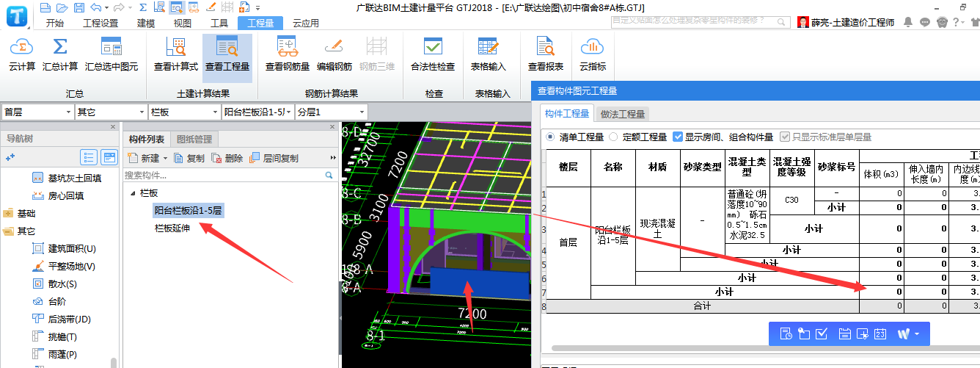Viewport: 980px width, 368px height.
Task: Open Word export dropdown arrow
Action: (x=916, y=334)
